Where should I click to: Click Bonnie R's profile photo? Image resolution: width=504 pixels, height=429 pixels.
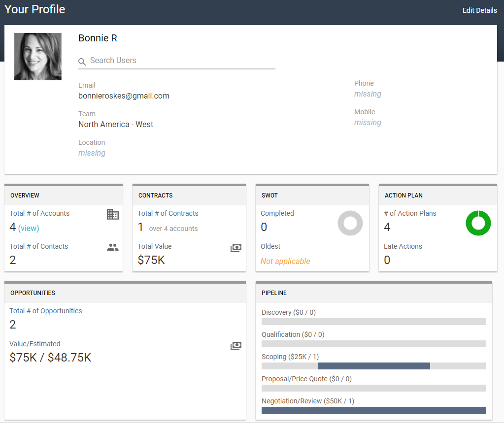click(38, 57)
